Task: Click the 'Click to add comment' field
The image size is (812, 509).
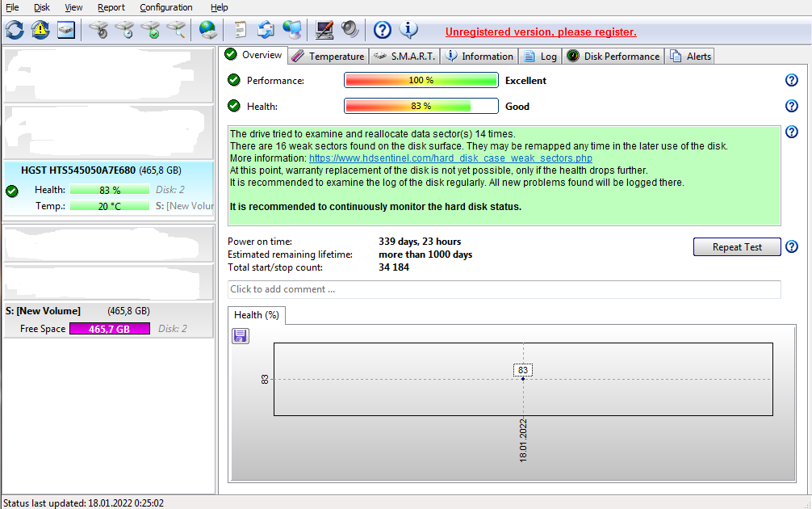Action: tap(504, 289)
